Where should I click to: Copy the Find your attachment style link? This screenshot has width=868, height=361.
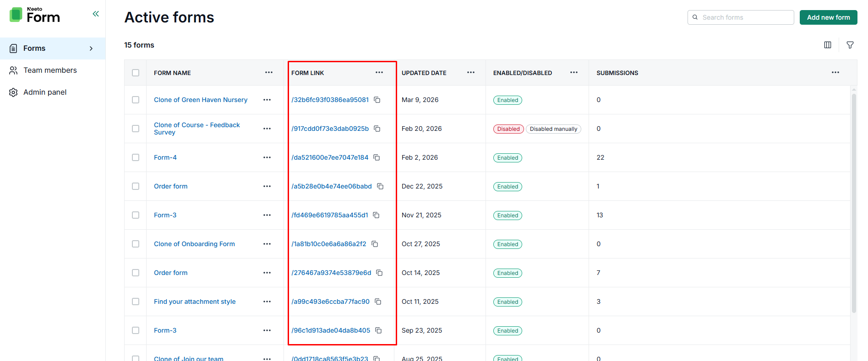pos(378,302)
